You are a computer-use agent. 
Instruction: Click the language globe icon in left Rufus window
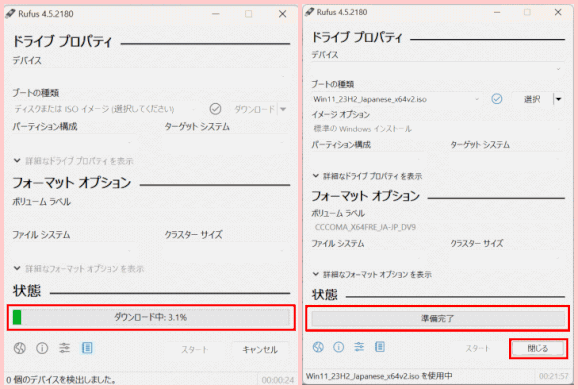point(20,348)
